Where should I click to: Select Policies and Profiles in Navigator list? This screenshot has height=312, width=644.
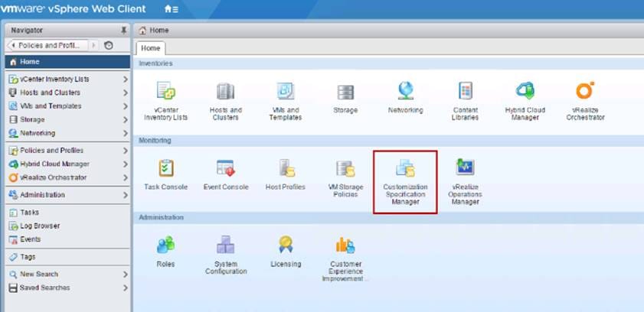(67, 151)
